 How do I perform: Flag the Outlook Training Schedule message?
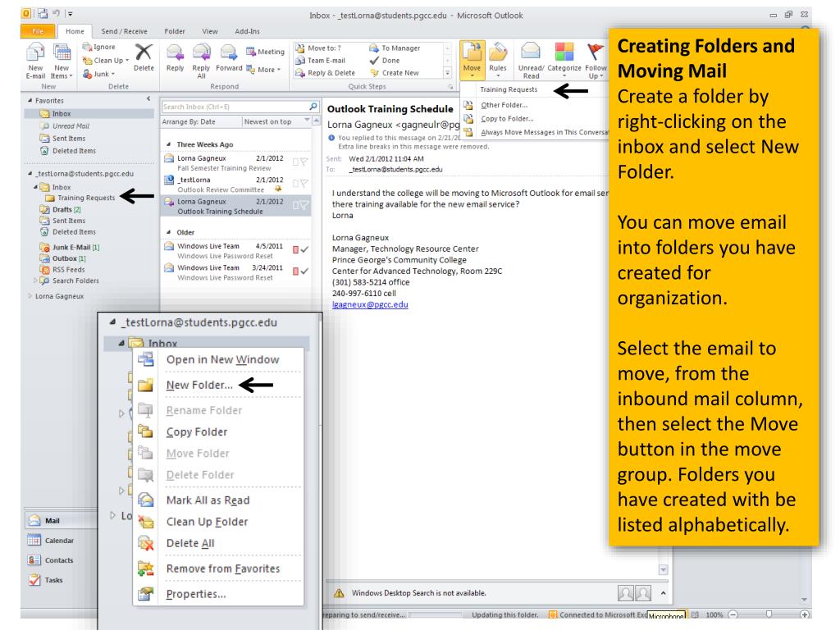304,205
